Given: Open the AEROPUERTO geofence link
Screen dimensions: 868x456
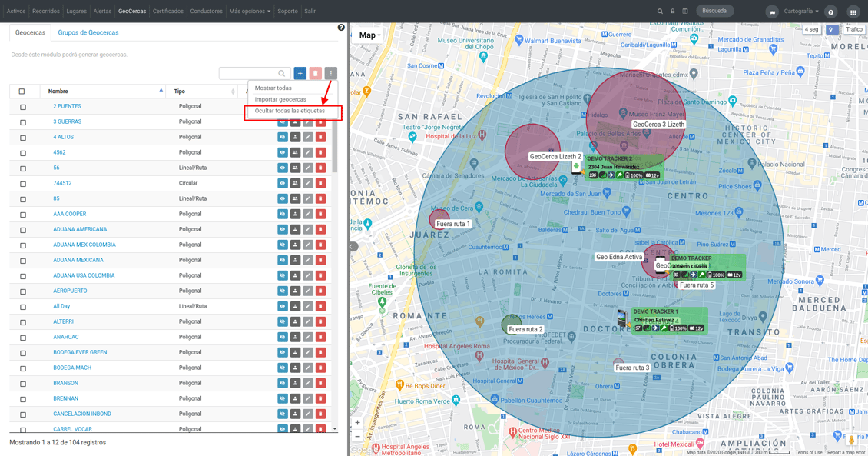Looking at the screenshot, I should [x=71, y=291].
